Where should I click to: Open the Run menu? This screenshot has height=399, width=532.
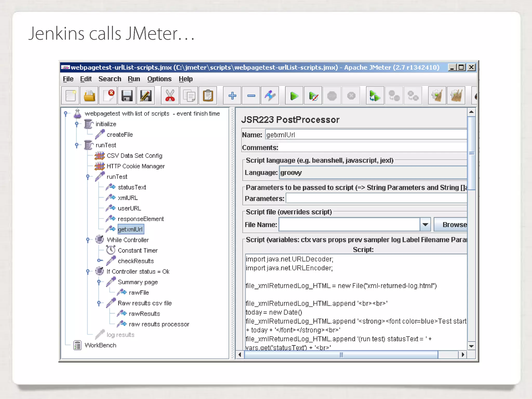(134, 79)
